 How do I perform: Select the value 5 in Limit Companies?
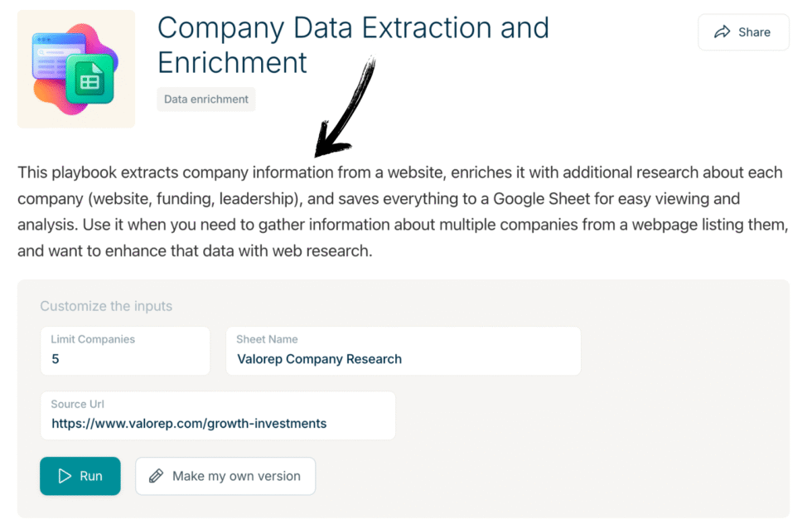56,359
